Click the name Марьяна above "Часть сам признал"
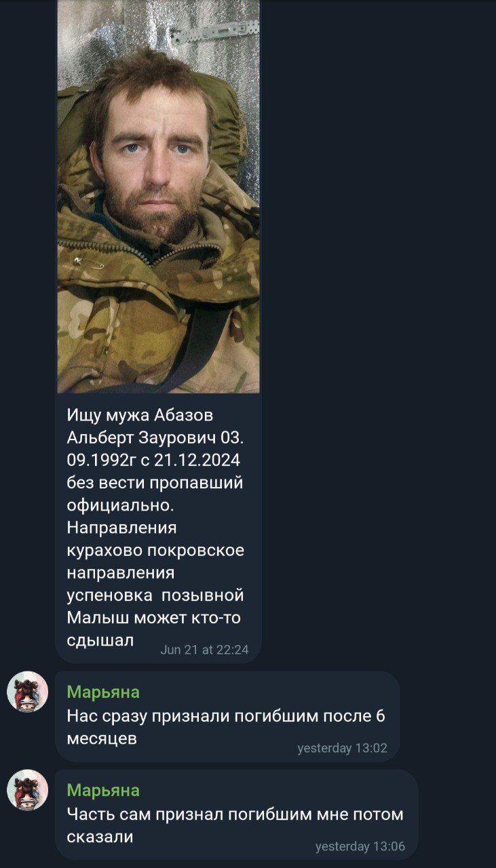 (103, 791)
